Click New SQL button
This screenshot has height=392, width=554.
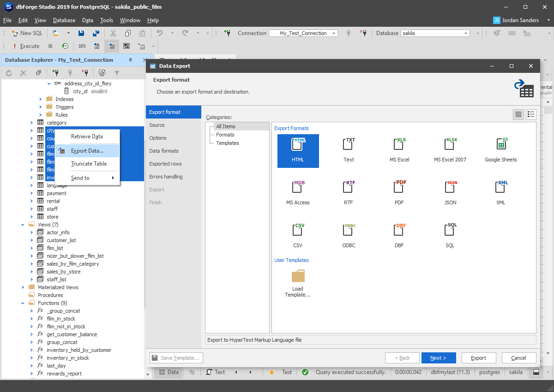[x=27, y=33]
